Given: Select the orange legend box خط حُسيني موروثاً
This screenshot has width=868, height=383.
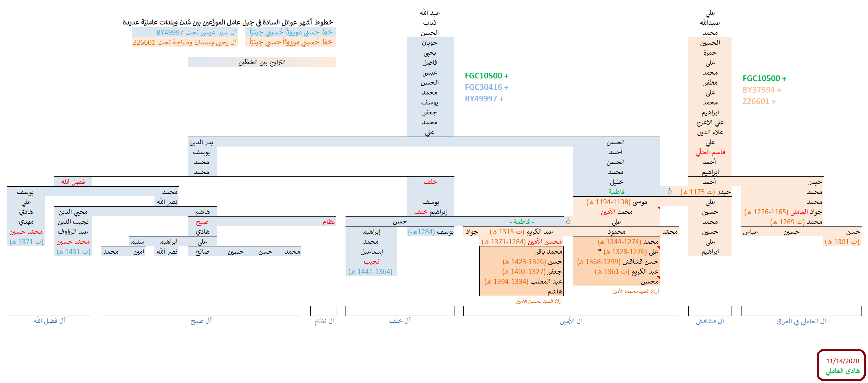Looking at the screenshot, I should click(x=290, y=42).
